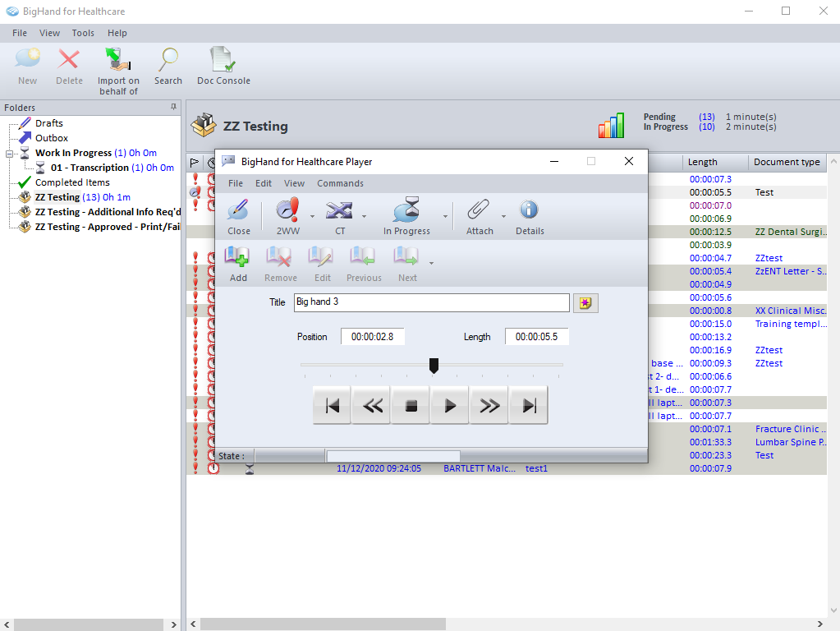The height and width of the screenshot is (631, 840).
Task: Open the main window View menu
Action: (x=49, y=33)
